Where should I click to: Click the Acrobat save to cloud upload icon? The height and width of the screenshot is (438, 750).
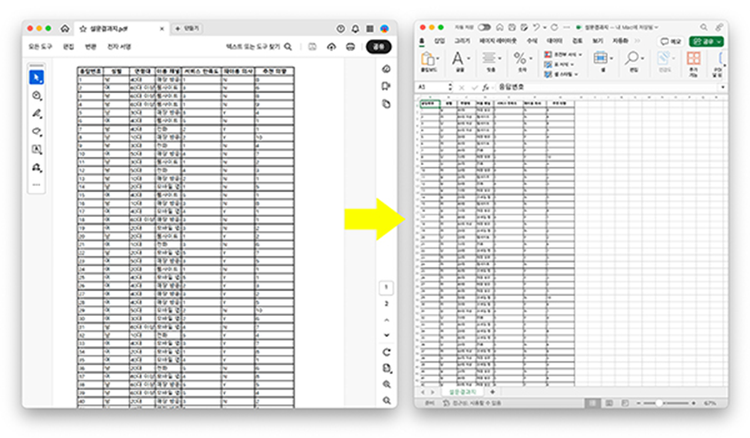[x=331, y=47]
